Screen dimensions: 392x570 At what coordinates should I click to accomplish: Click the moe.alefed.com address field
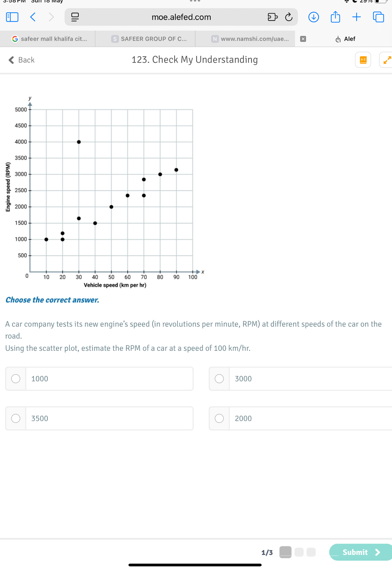[181, 17]
